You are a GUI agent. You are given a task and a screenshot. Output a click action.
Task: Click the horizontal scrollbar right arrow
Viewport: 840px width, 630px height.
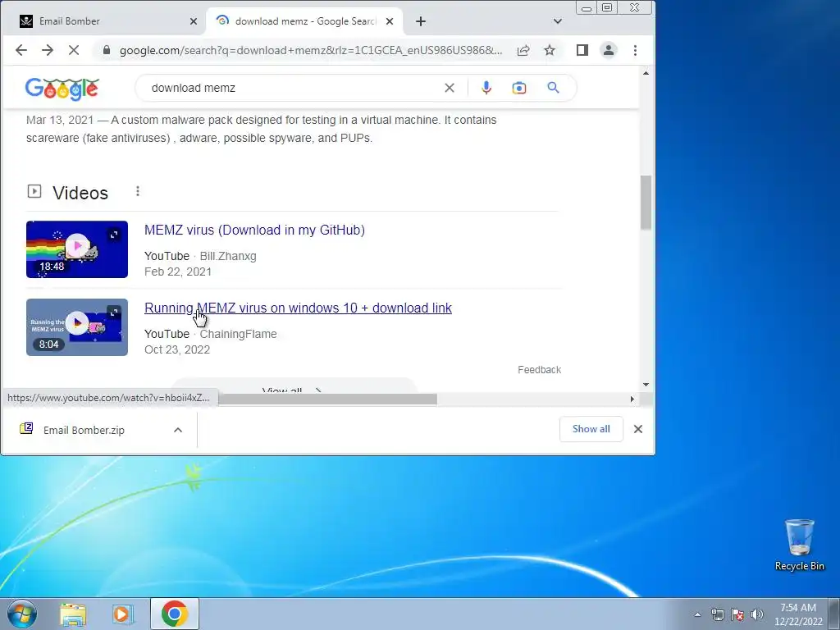tap(632, 399)
